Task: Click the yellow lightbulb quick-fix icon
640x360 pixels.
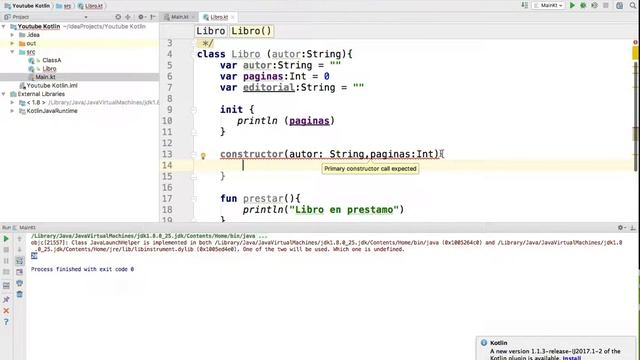Action: (x=203, y=156)
